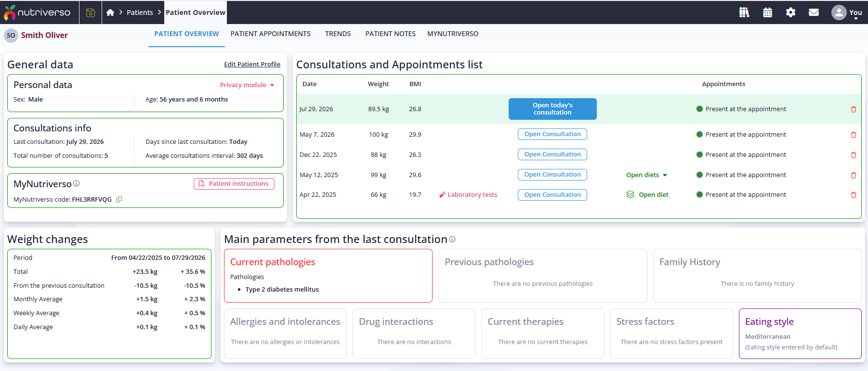Open the MyNutriverso tab
Screen dimensions: 868x371
pyautogui.click(x=453, y=34)
